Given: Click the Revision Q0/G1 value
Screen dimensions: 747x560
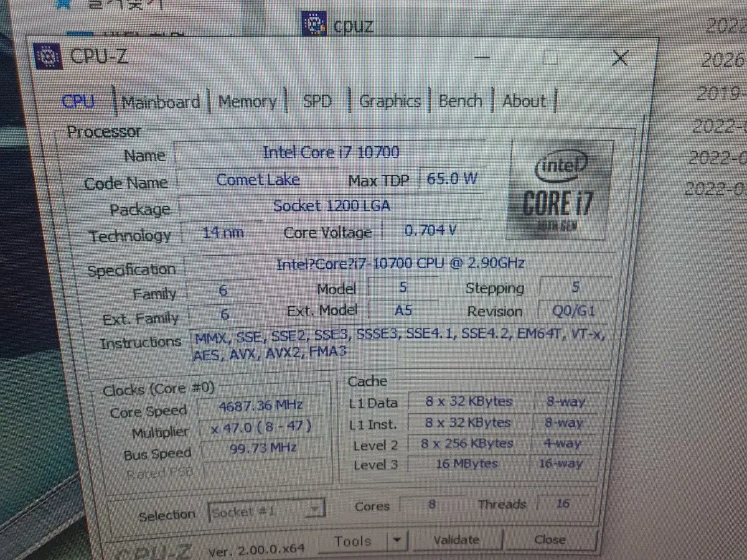Looking at the screenshot, I should click(x=573, y=310).
